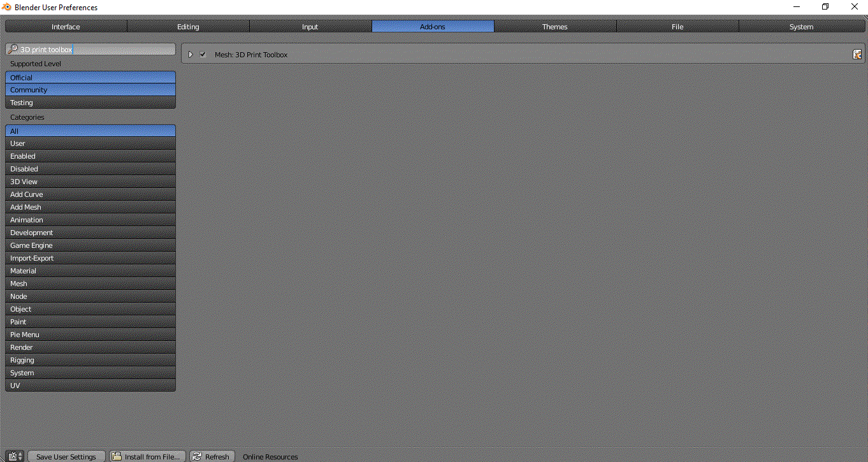Switch to the Interface tab
Viewport: 868px width, 462px height.
click(66, 27)
